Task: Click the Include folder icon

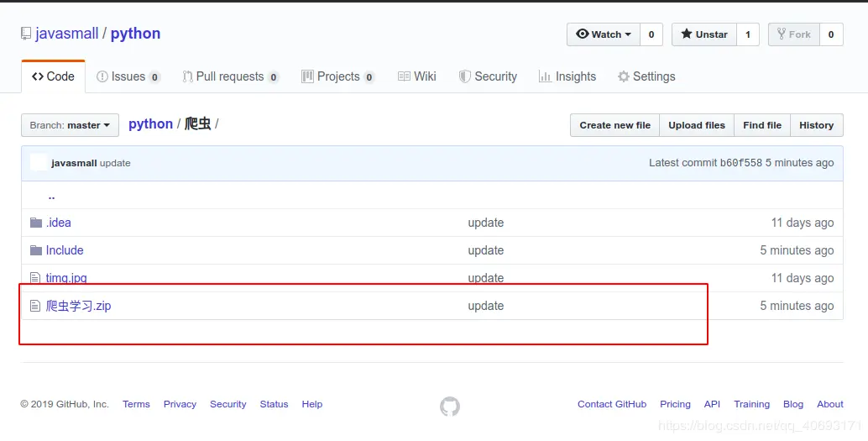Action: (36, 250)
